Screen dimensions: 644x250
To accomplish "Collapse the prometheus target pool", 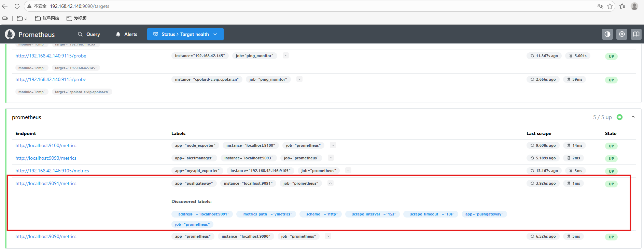I will pyautogui.click(x=633, y=117).
